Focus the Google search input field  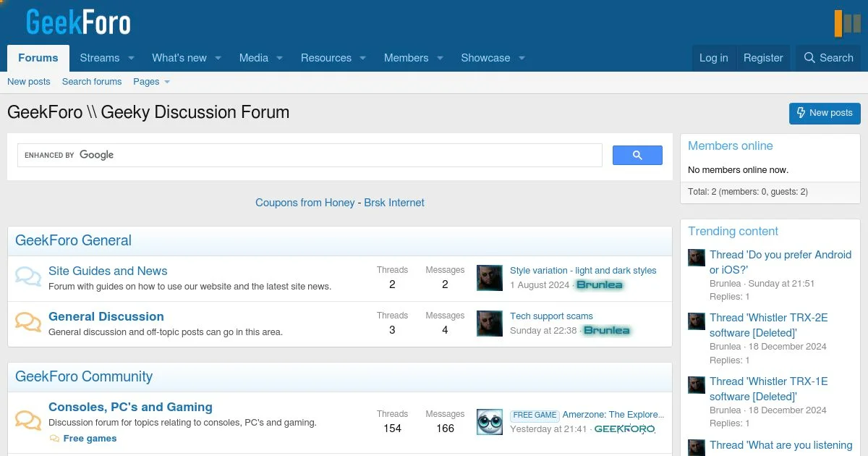pos(310,155)
